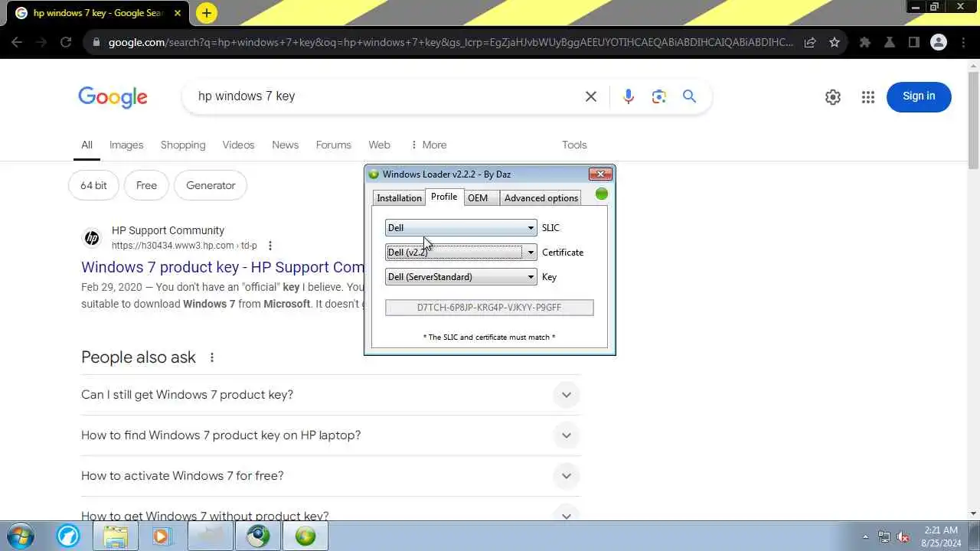Open the Advanced options tab
This screenshot has width=980, height=551.
[x=541, y=198]
